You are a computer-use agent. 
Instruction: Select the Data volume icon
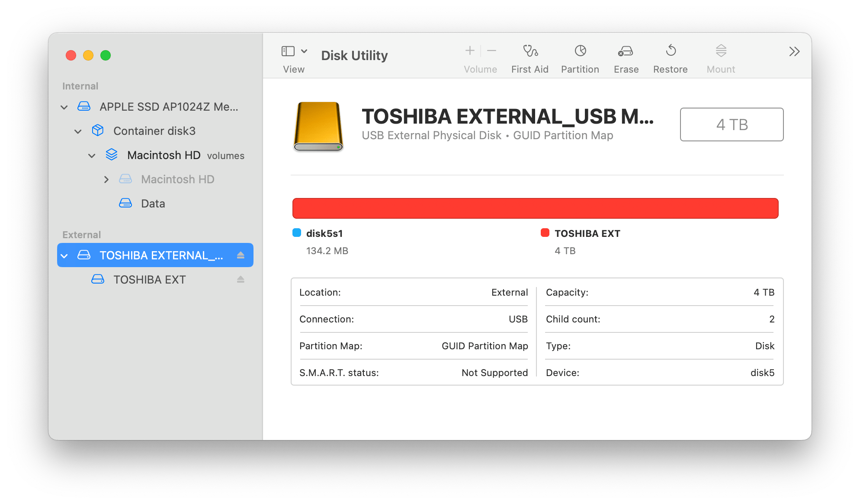coord(125,203)
